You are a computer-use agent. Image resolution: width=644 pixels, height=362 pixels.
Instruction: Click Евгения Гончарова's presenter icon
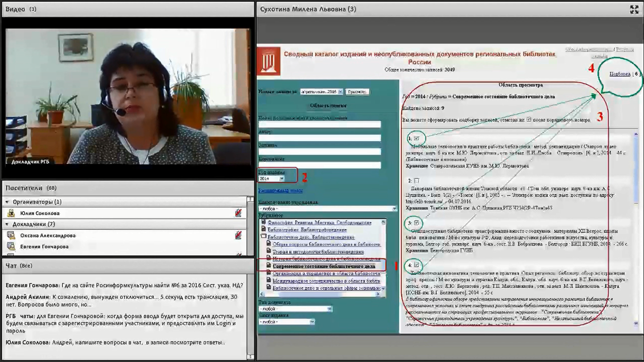point(11,247)
